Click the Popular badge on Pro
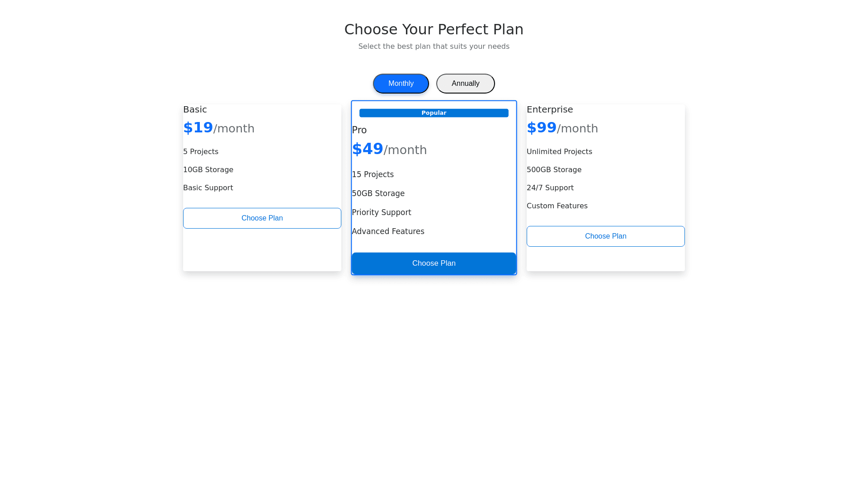 tap(434, 113)
